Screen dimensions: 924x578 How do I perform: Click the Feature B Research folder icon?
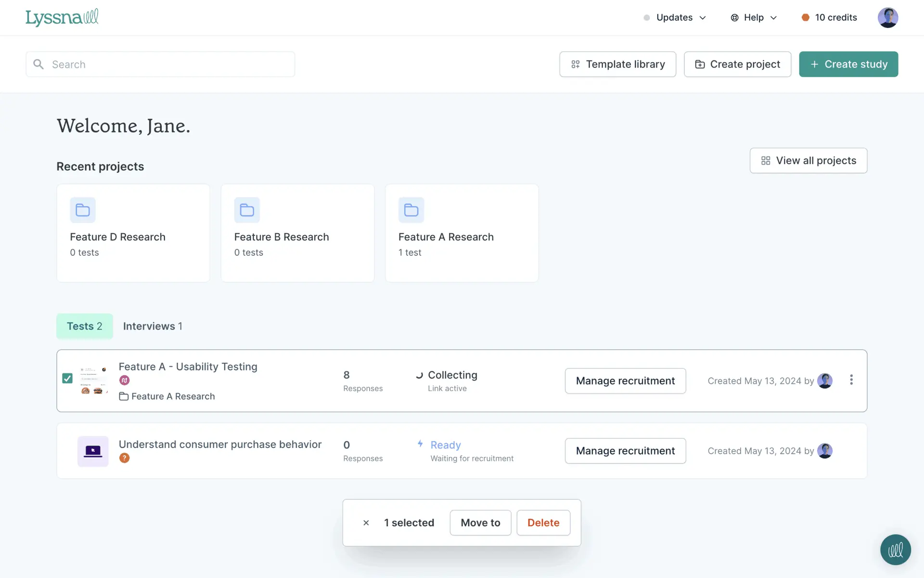coord(247,210)
